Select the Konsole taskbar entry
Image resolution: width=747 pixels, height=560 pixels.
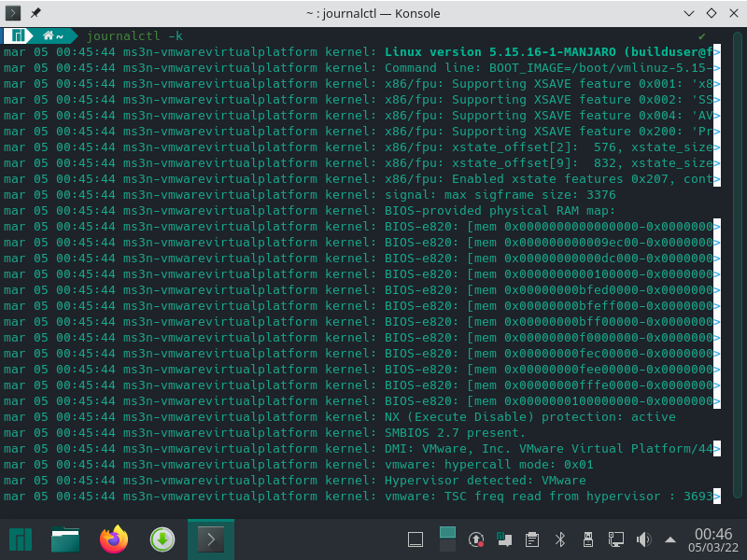tap(211, 540)
